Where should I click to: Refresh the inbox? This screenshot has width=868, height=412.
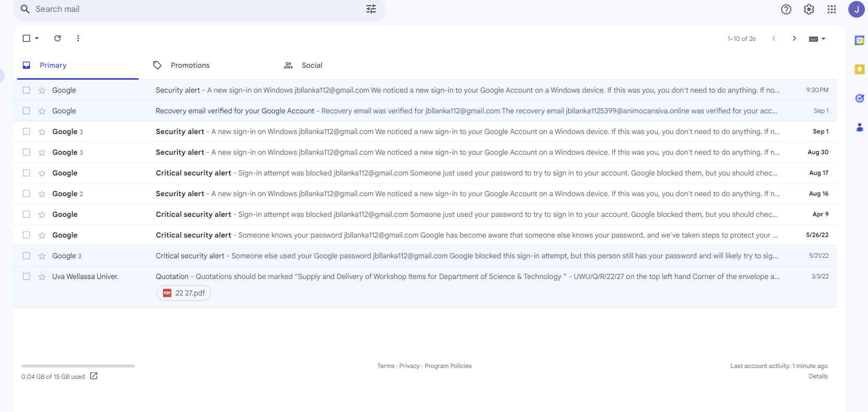(57, 38)
